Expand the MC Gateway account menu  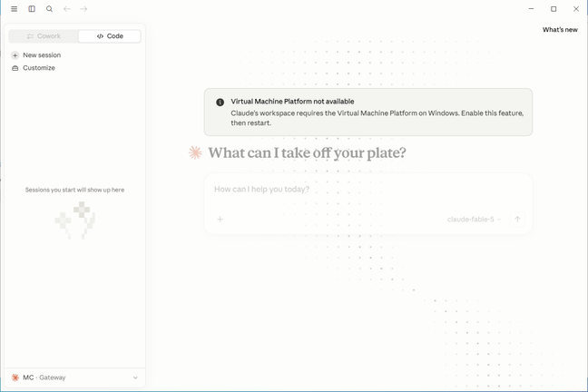point(75,377)
